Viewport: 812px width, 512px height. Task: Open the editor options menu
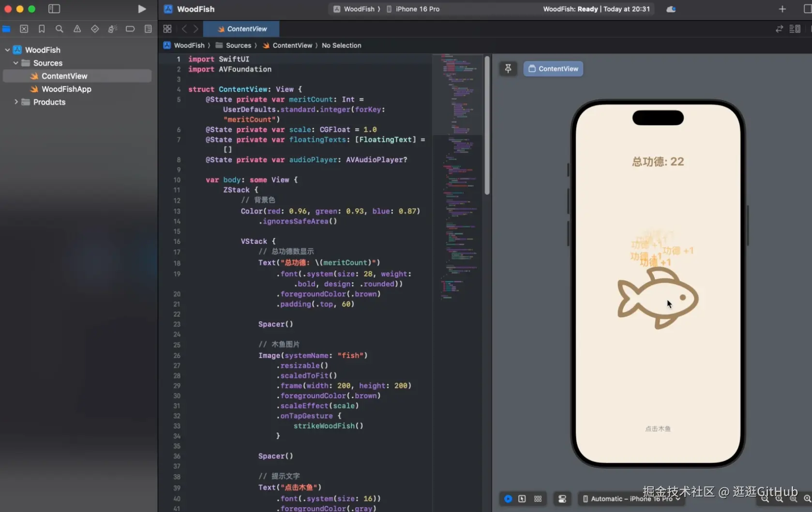click(795, 29)
